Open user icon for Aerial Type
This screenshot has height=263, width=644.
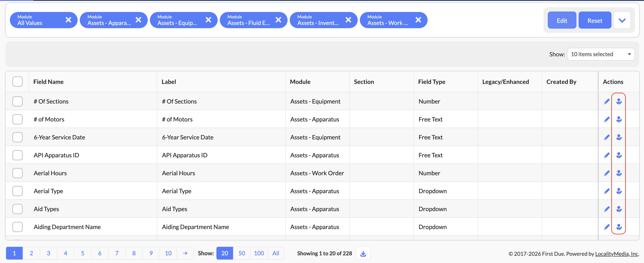point(619,191)
